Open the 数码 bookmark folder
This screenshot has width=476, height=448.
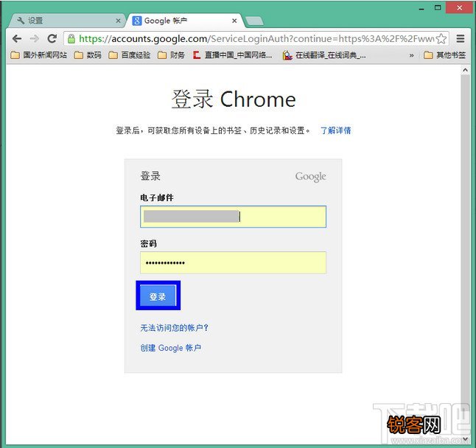tap(88, 55)
